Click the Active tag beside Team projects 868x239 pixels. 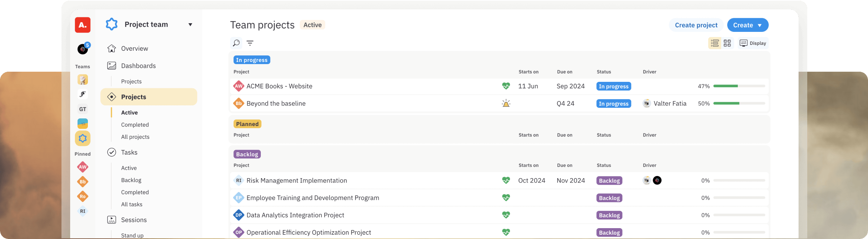click(312, 25)
